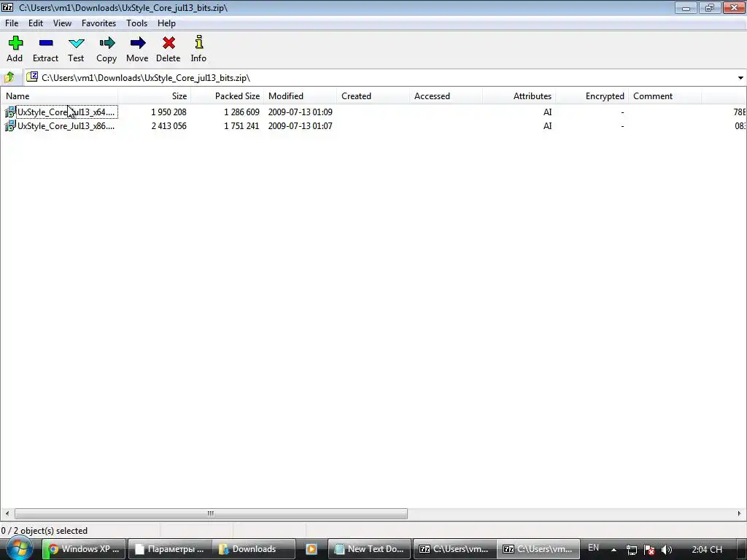
Task: Click the Action Center flag icon
Action: [649, 550]
